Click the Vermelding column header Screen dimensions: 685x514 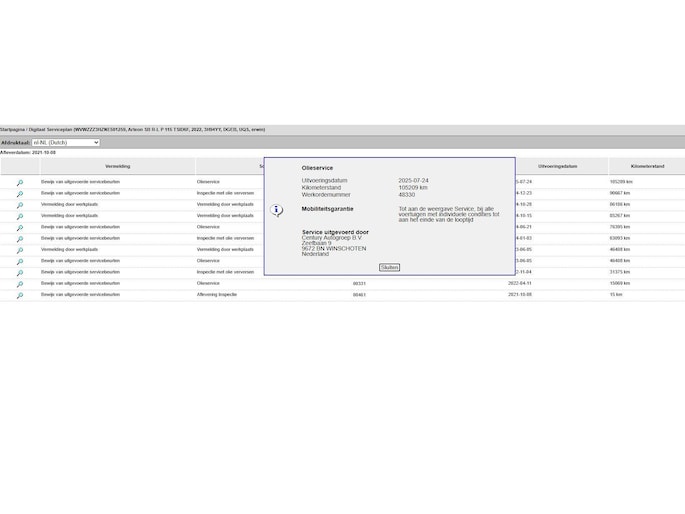(x=117, y=166)
